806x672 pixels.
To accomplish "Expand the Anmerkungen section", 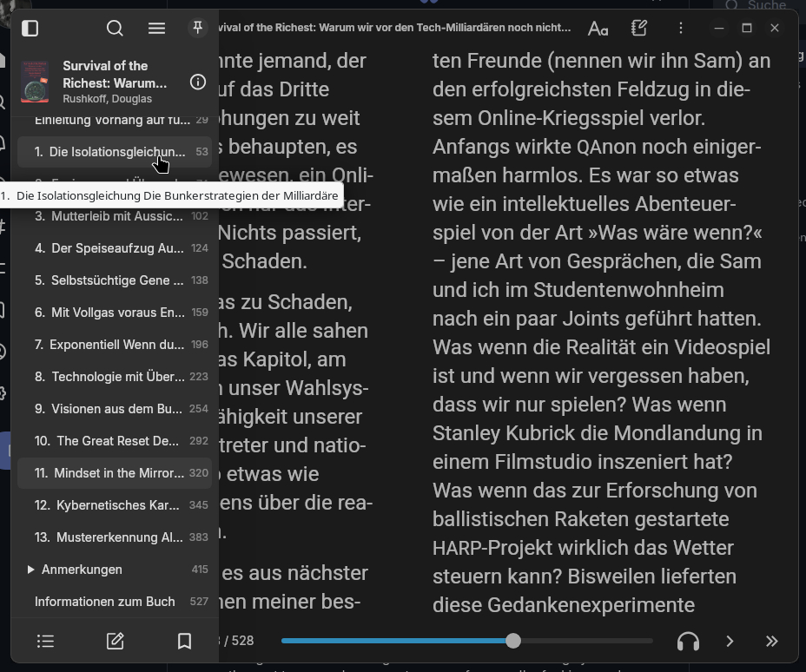I will (x=31, y=570).
